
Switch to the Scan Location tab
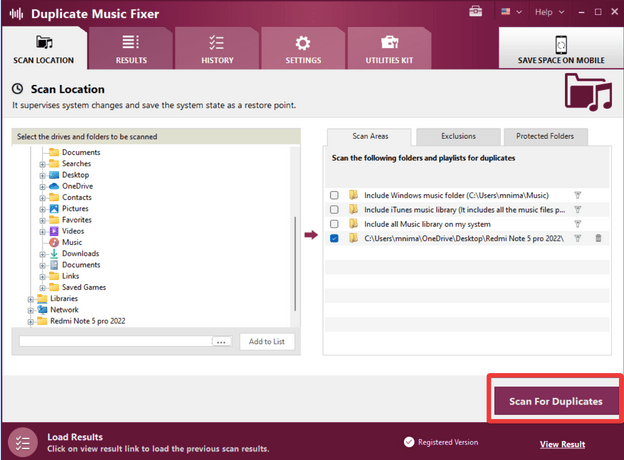pos(44,49)
